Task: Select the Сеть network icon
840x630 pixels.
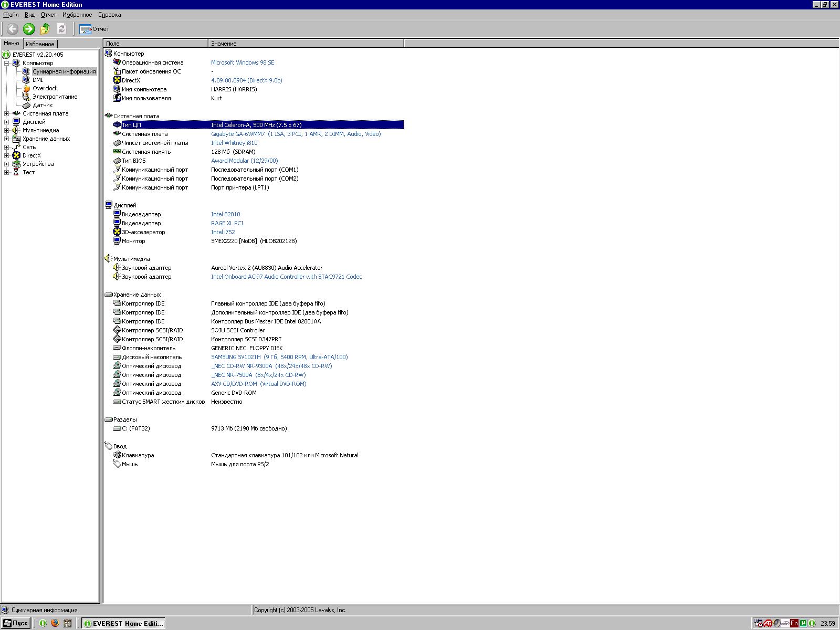Action: pyautogui.click(x=16, y=147)
